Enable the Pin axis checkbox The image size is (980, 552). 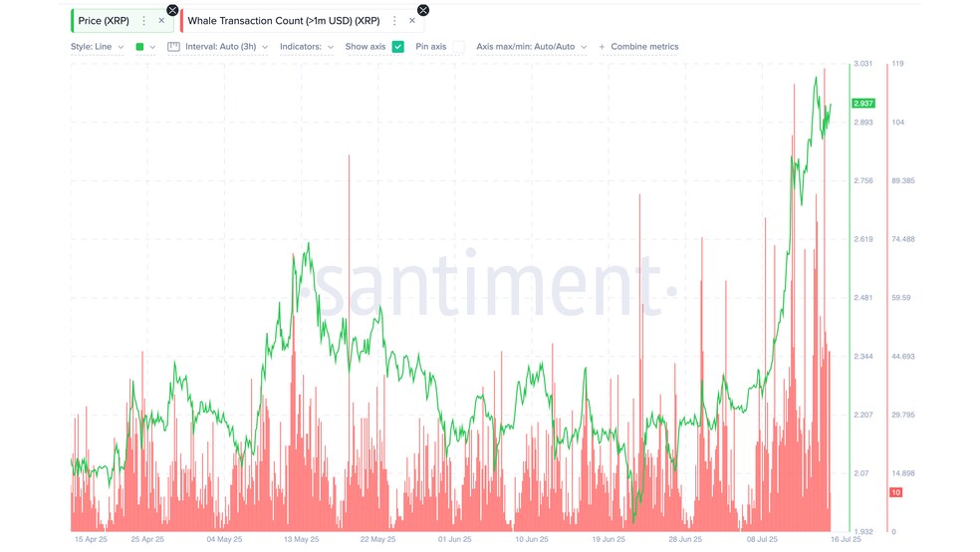[x=459, y=47]
